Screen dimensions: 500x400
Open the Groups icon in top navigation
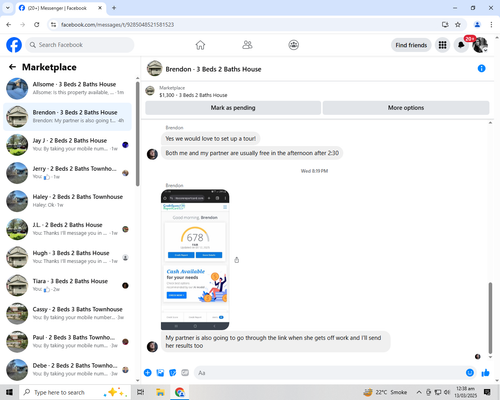[293, 45]
